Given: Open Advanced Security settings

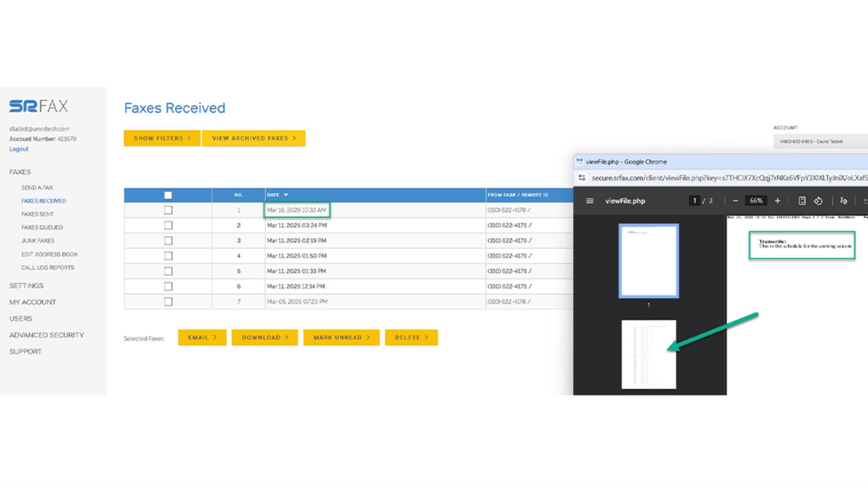Looking at the screenshot, I should click(46, 335).
